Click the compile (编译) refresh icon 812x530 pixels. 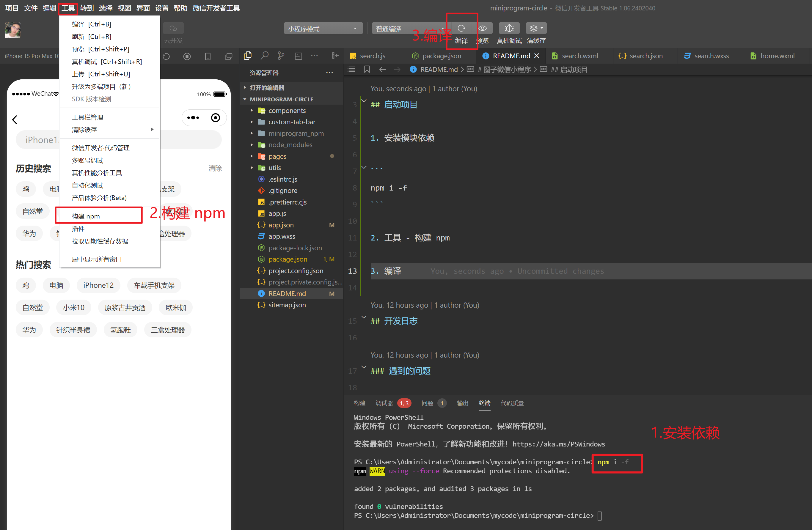point(461,28)
